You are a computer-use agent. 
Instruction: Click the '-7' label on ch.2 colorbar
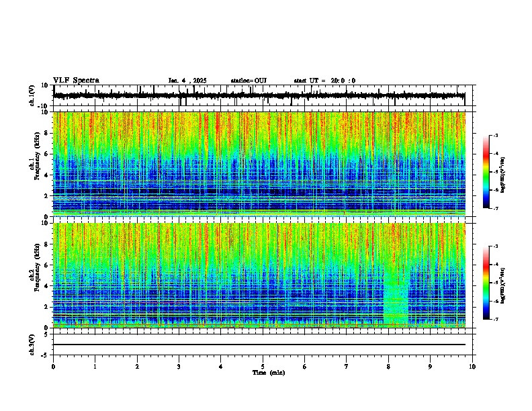click(495, 320)
